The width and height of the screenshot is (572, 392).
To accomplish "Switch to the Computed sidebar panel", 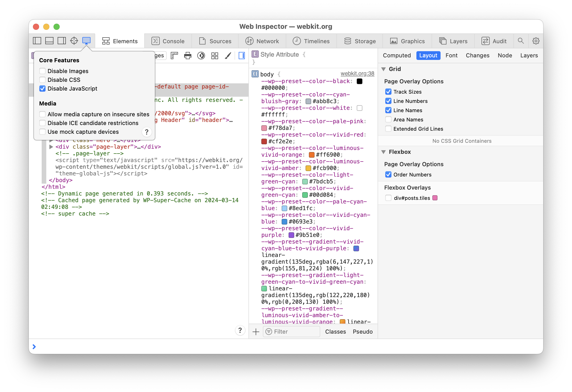I will click(397, 56).
